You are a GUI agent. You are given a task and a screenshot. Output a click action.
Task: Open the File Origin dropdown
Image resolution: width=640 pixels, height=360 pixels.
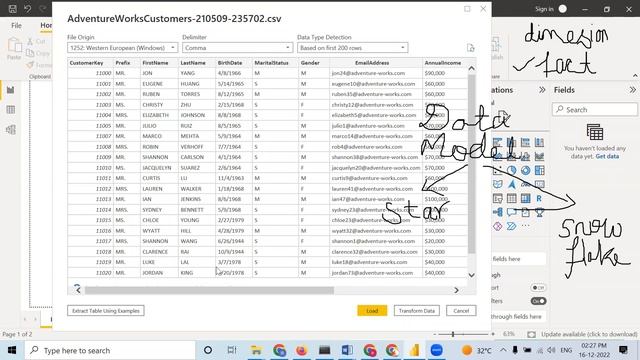click(x=122, y=48)
